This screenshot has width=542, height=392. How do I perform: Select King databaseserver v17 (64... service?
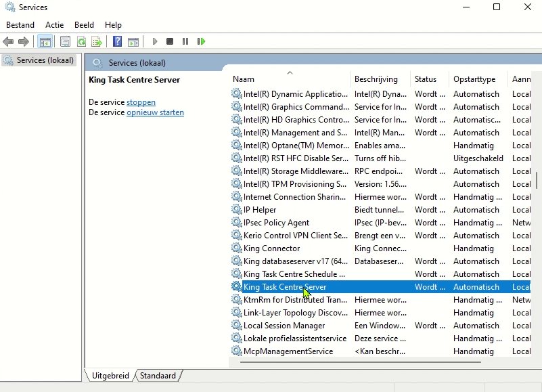(x=380, y=261)
